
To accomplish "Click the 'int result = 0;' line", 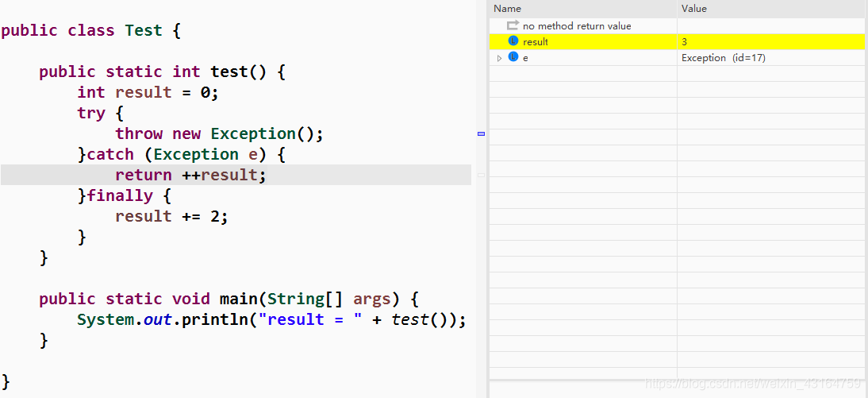I will click(x=148, y=92).
